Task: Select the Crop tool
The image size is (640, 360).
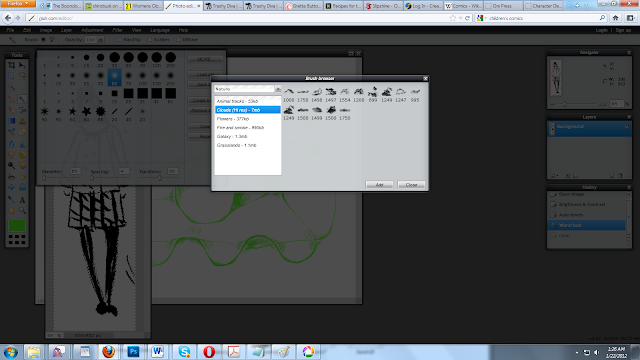Action: coord(11,65)
